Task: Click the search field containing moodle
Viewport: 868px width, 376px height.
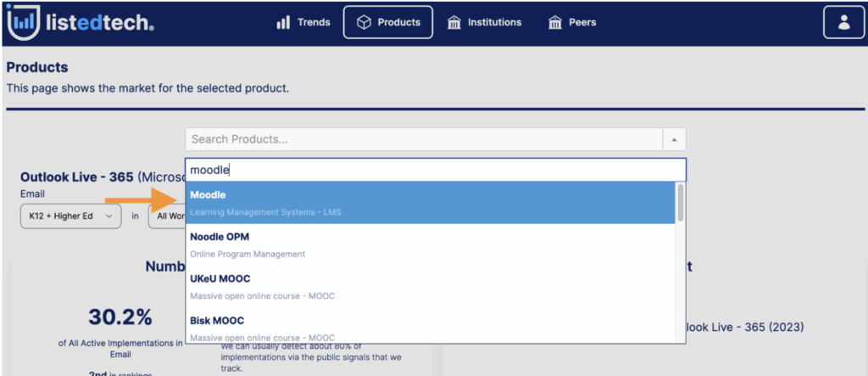Action: click(x=436, y=171)
